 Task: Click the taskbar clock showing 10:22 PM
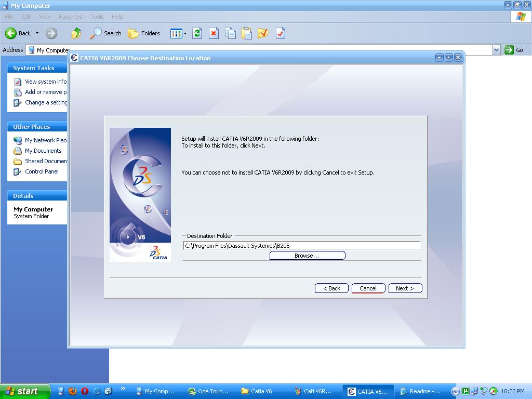pos(513,391)
